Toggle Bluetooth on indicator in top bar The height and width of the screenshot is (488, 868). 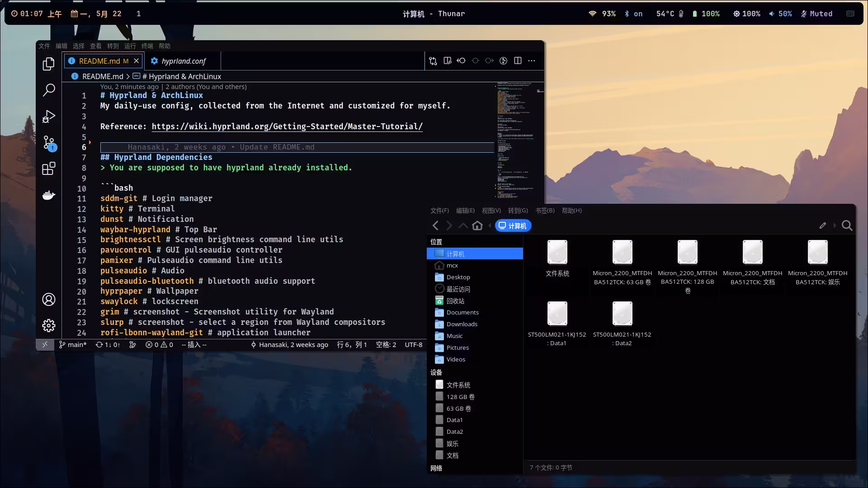pyautogui.click(x=633, y=14)
